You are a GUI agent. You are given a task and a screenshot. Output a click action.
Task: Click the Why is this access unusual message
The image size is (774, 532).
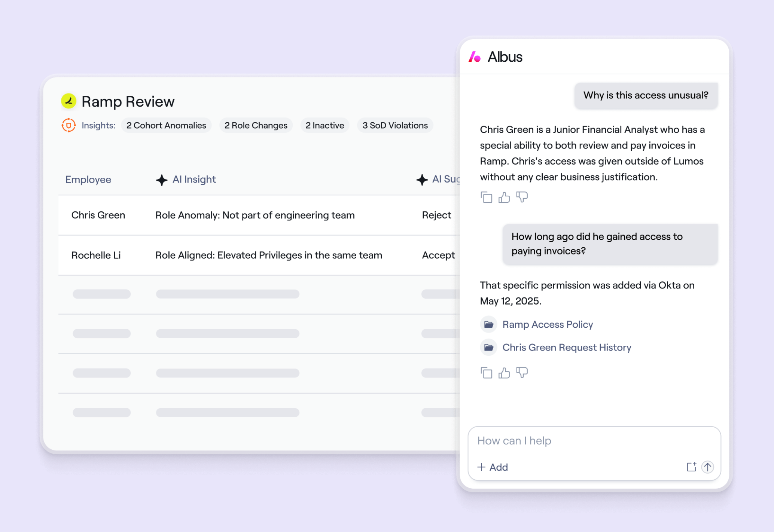coord(646,95)
